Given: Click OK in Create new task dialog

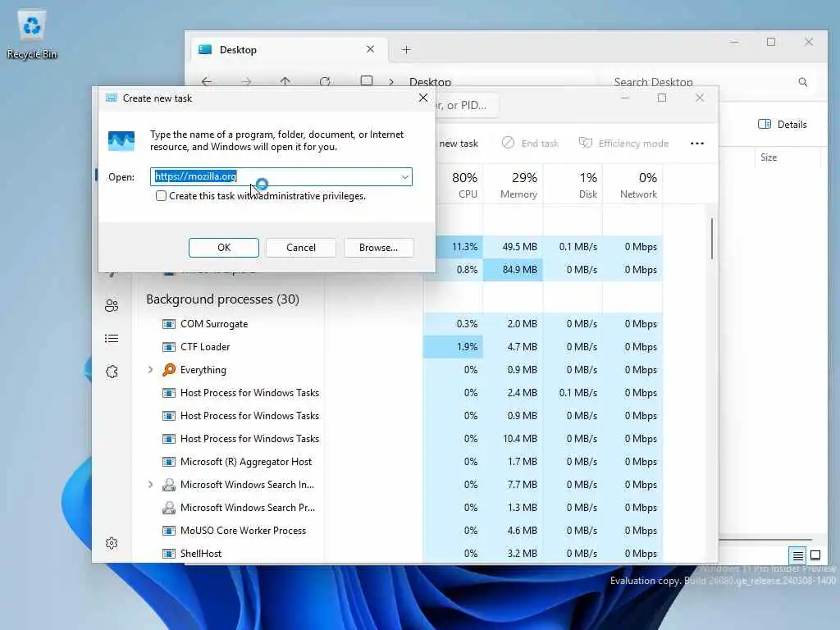Looking at the screenshot, I should point(224,248).
